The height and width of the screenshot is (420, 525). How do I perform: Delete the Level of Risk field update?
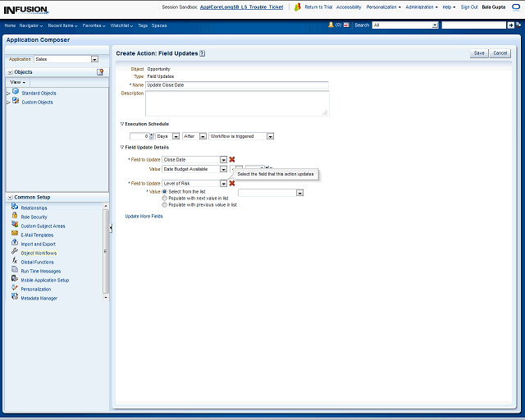(232, 183)
